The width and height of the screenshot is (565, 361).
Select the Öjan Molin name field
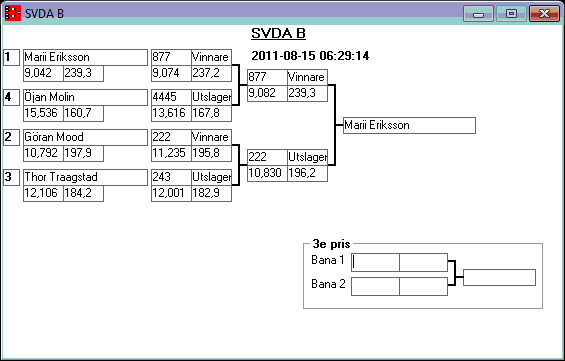(x=85, y=97)
